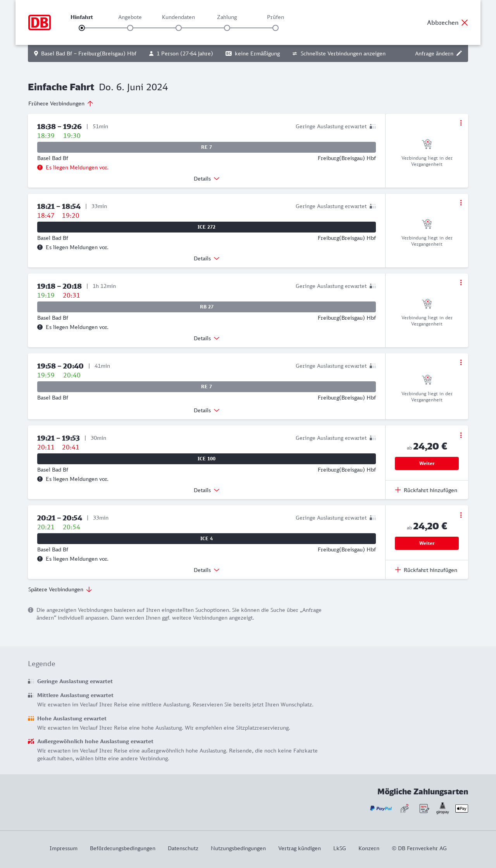Select the Hinfahrt step circle
Viewport: 496px width, 868px height.
82,28
